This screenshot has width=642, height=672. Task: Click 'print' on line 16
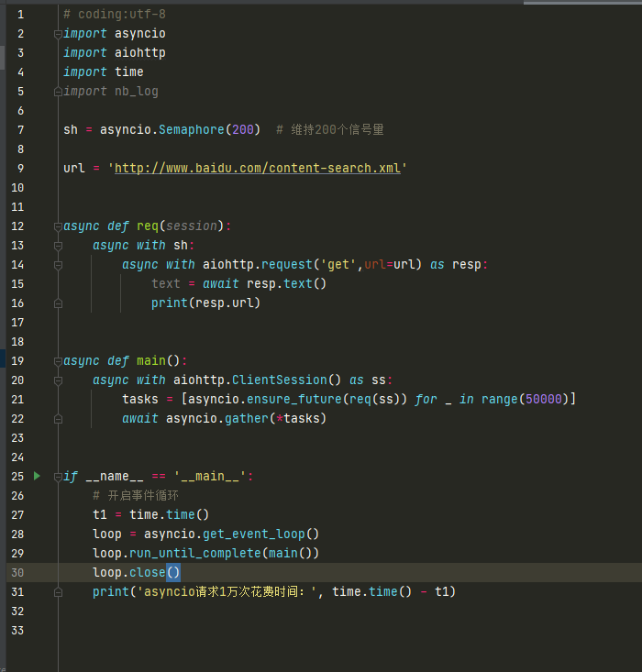tap(170, 303)
